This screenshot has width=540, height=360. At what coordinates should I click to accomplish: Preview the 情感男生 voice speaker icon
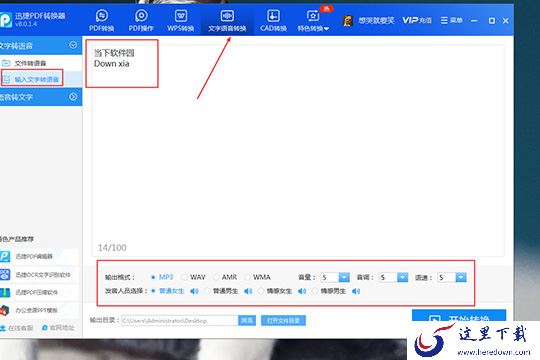356,291
